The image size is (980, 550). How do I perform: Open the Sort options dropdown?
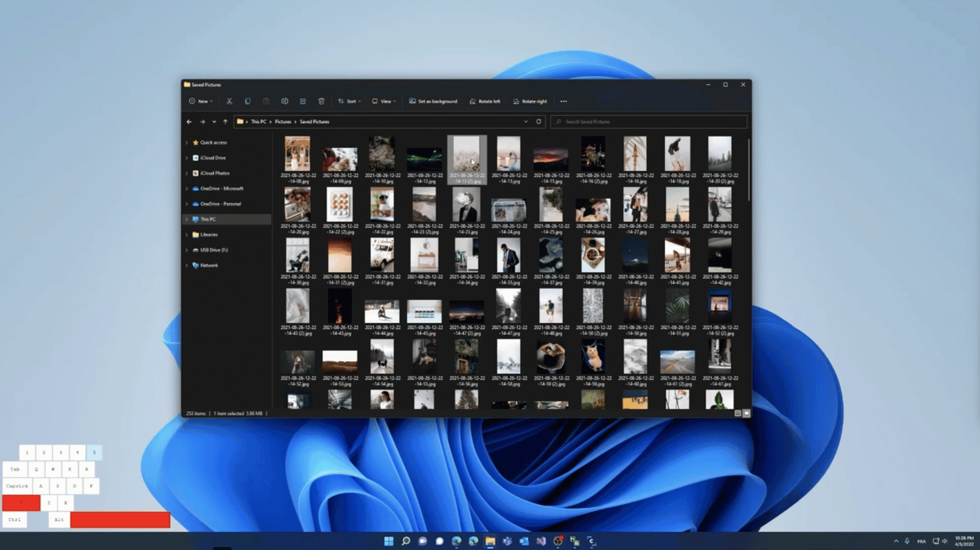(349, 101)
